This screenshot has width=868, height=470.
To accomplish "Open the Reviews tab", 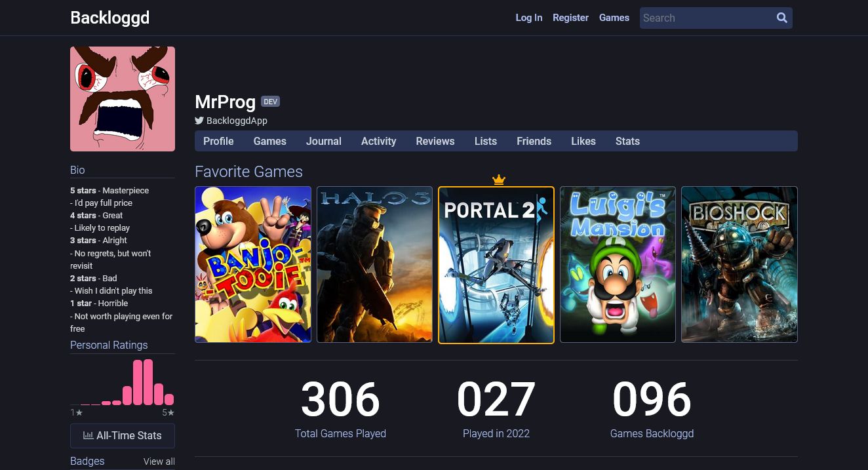I will click(435, 141).
